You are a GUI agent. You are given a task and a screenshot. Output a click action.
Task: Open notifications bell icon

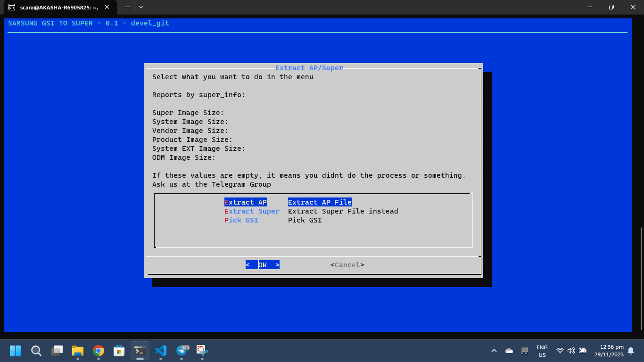631,351
